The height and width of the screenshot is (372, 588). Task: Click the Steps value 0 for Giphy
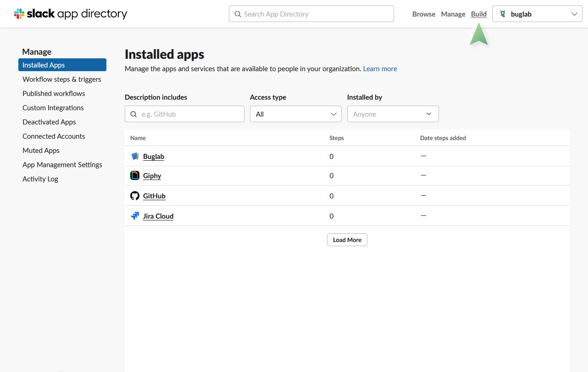coord(332,176)
